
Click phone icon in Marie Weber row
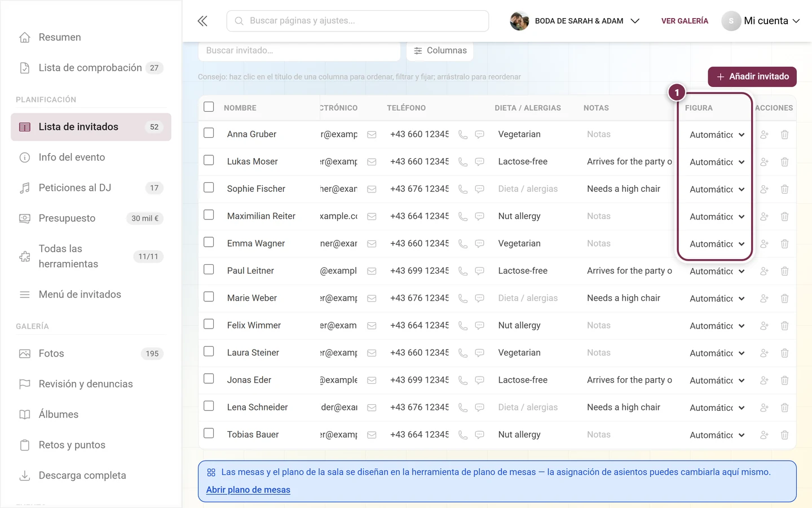[463, 299]
